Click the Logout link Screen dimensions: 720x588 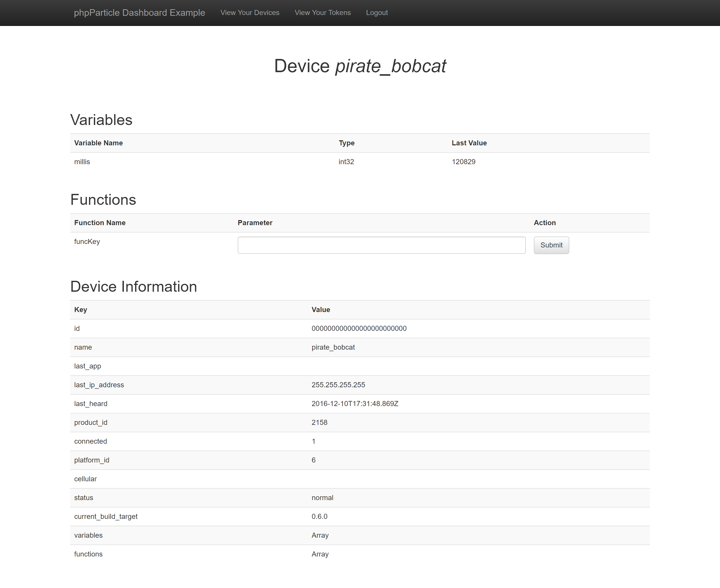click(x=377, y=12)
